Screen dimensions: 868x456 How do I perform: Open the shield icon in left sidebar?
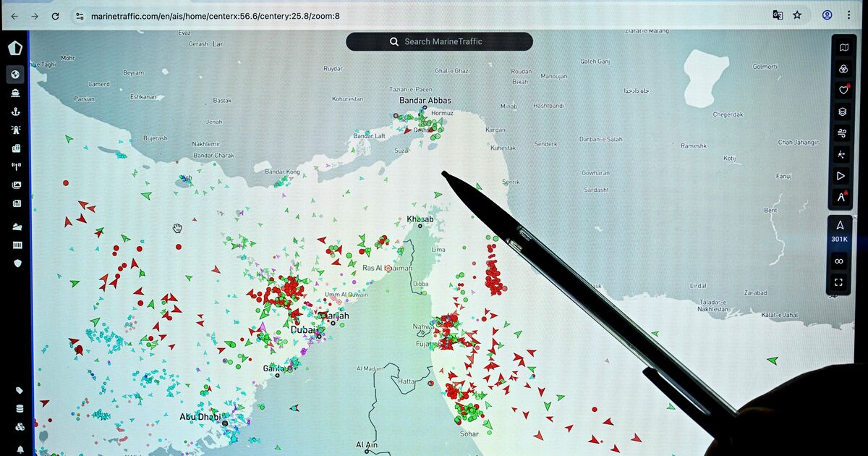pos(17,263)
